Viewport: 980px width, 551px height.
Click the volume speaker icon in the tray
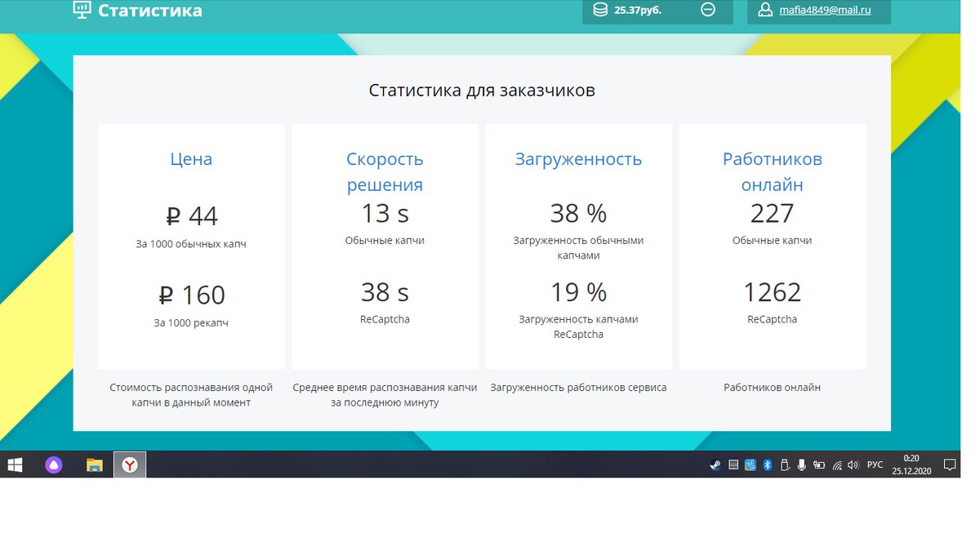(853, 464)
